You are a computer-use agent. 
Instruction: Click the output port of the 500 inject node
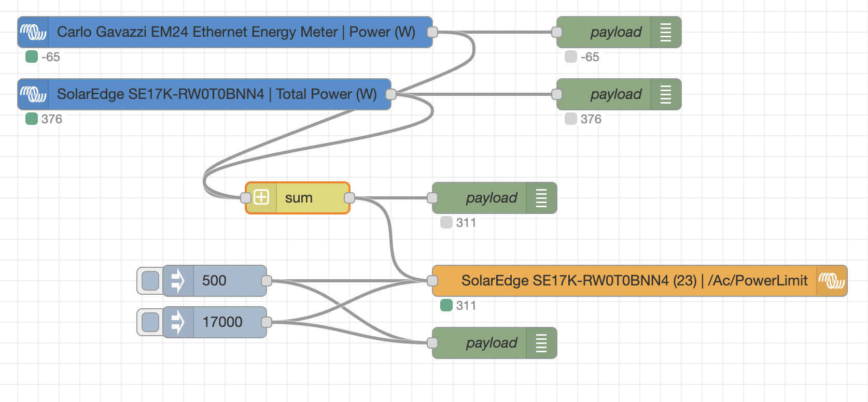267,281
